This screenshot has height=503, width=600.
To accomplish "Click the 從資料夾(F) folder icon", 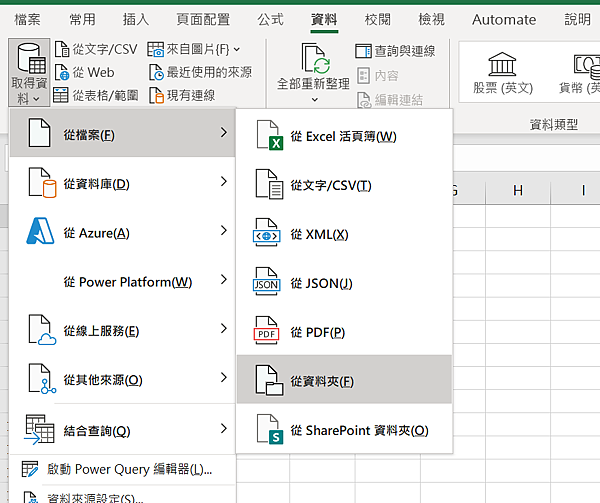I will (x=270, y=380).
